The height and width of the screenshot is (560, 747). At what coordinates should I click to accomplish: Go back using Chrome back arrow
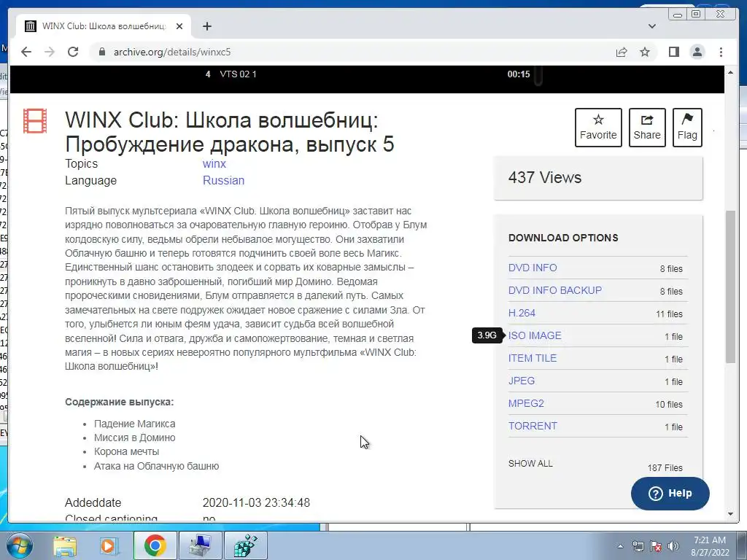pyautogui.click(x=26, y=52)
